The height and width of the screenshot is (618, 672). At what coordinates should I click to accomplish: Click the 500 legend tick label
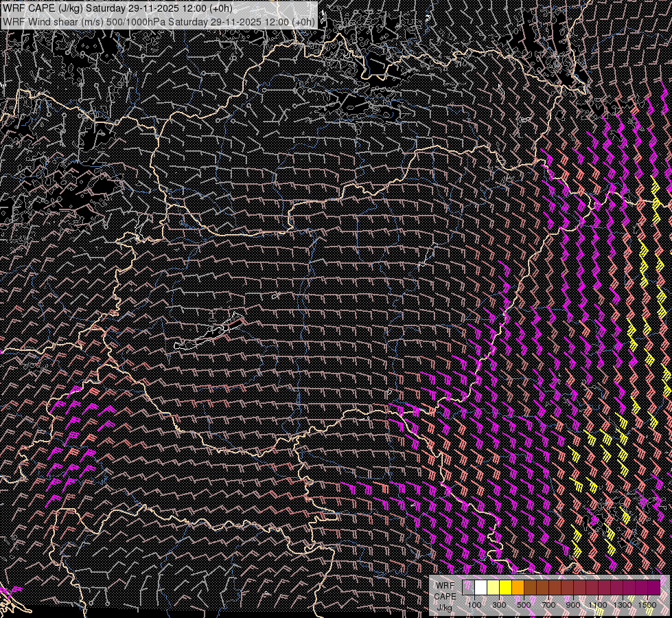(x=524, y=605)
